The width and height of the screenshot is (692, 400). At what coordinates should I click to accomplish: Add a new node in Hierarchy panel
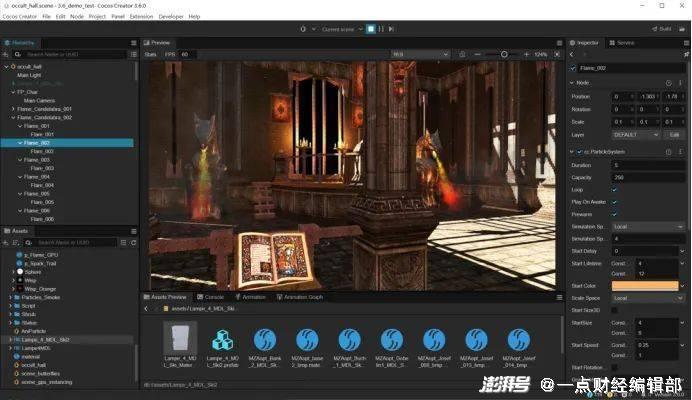(6, 54)
